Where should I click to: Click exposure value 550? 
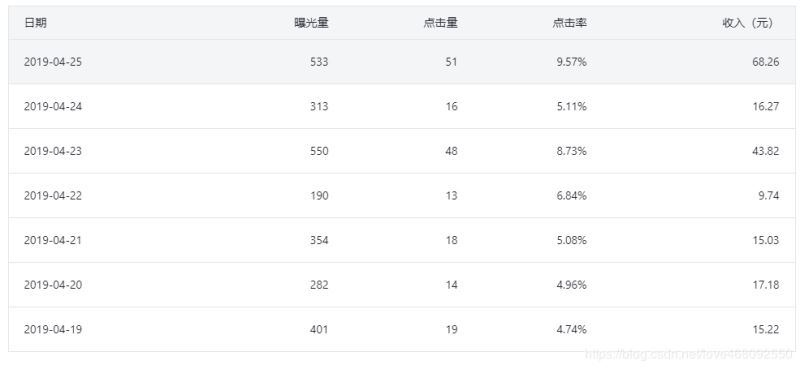pyautogui.click(x=319, y=152)
